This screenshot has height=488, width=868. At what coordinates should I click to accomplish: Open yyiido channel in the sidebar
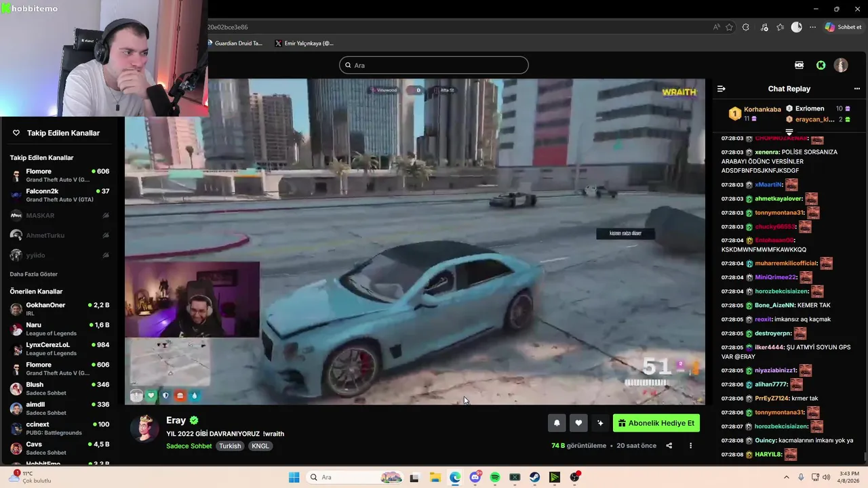(60, 255)
